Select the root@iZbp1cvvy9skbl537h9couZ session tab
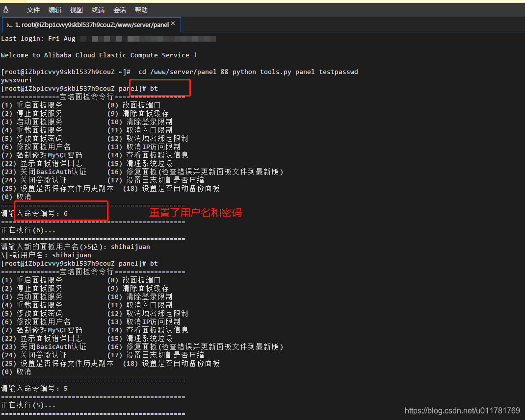 point(91,25)
